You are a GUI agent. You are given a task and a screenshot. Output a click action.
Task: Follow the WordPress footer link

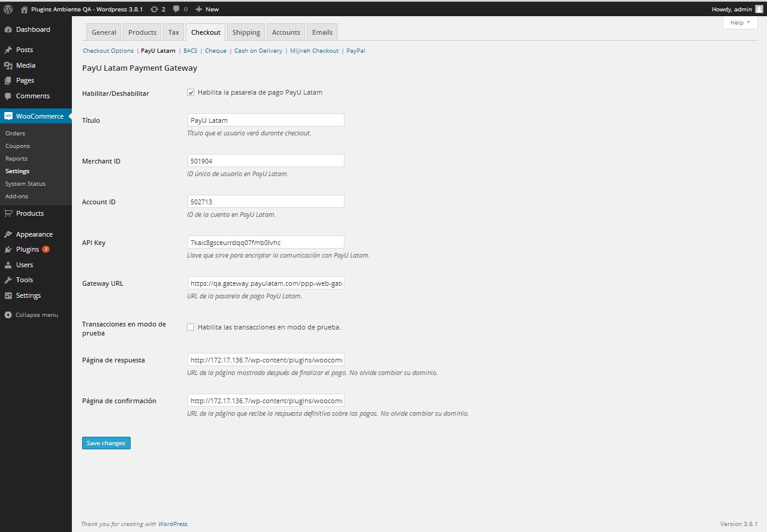click(173, 524)
